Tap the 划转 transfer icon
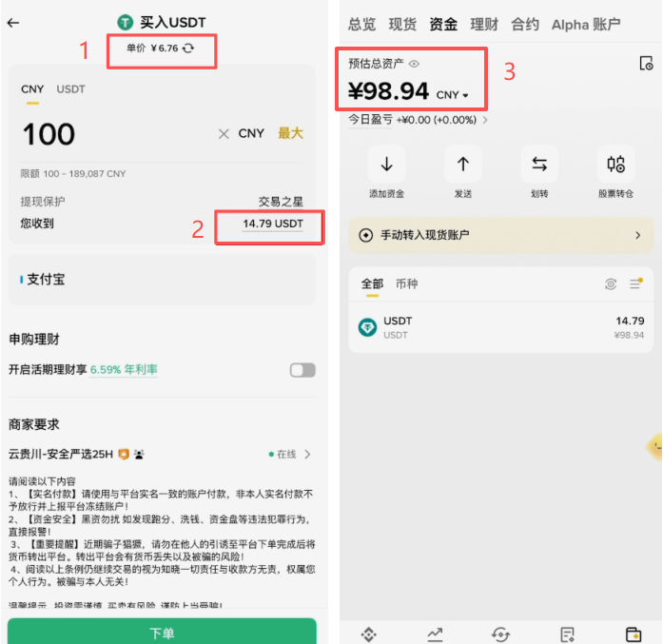 click(539, 164)
